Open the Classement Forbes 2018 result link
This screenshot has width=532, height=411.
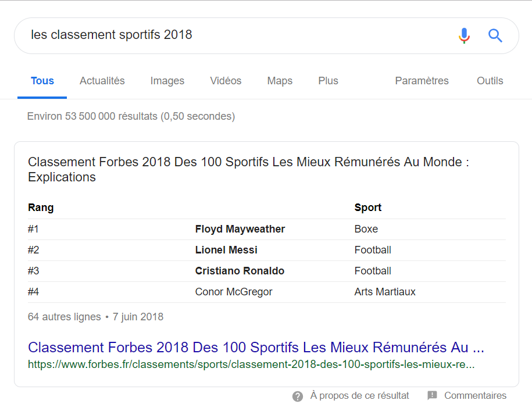click(x=256, y=347)
